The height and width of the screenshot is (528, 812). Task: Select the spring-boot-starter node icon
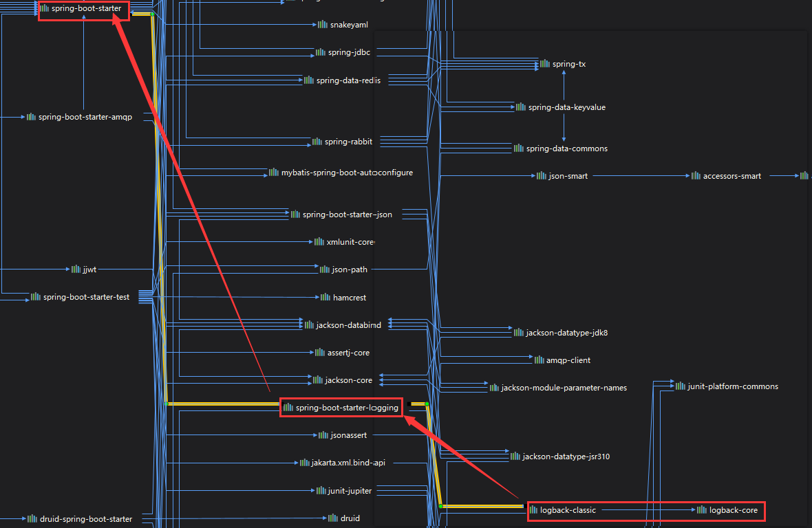pyautogui.click(x=45, y=9)
